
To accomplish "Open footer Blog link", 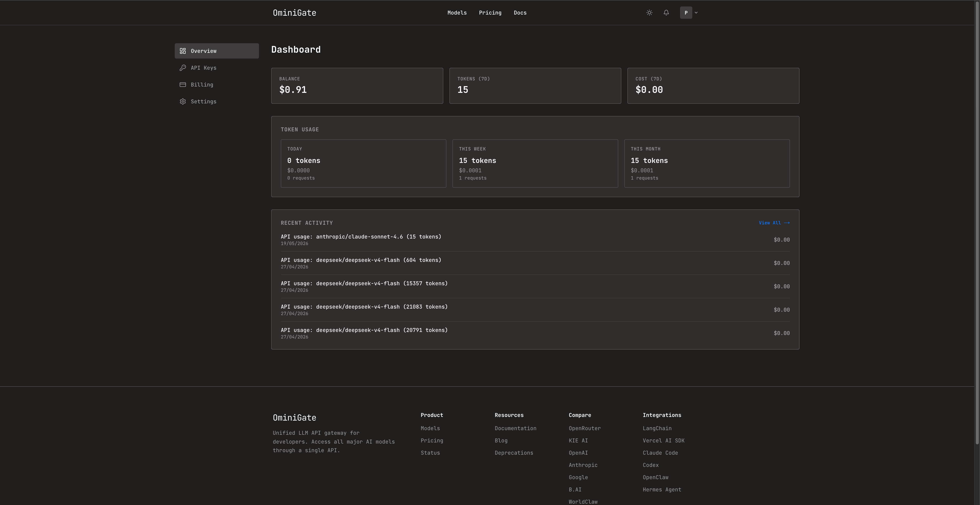I will [501, 441].
